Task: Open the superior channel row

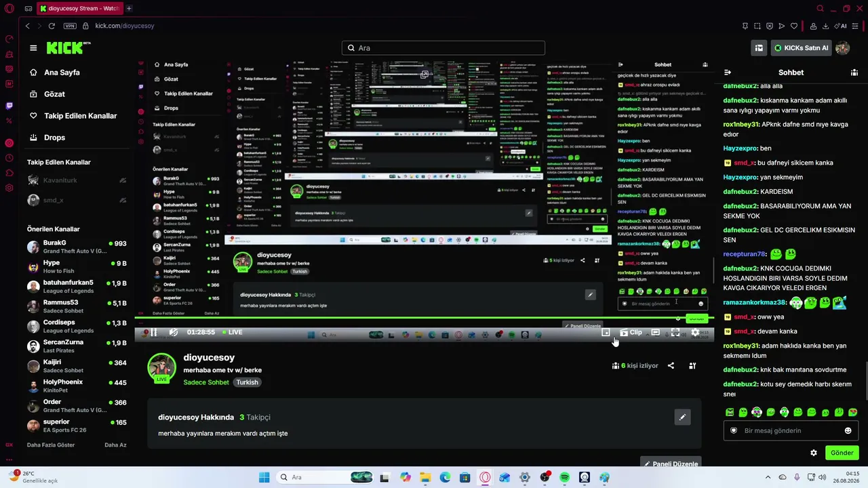Action: coord(77,426)
